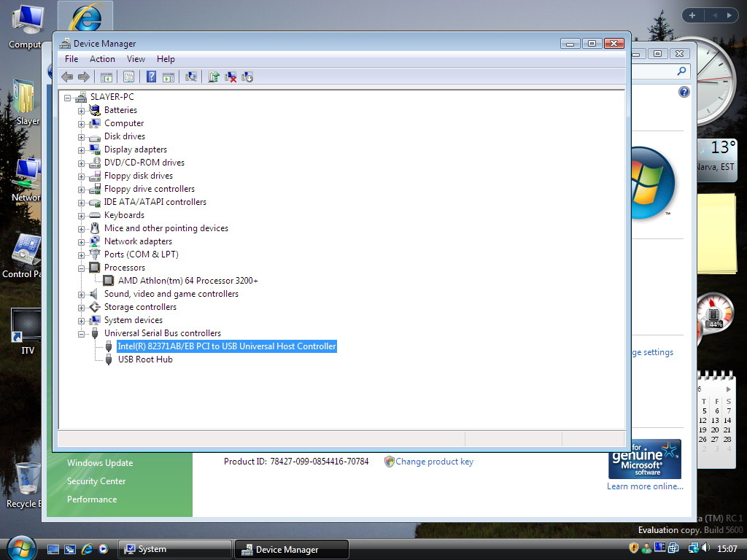Image resolution: width=747 pixels, height=560 pixels.
Task: Open the Windows Update link
Action: click(x=100, y=463)
